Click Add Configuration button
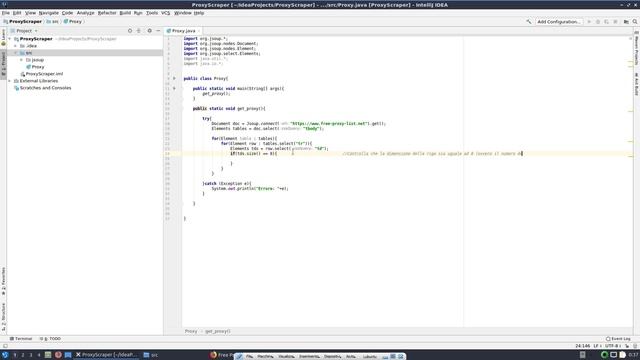Screen dimensions: 640x360 (558, 22)
